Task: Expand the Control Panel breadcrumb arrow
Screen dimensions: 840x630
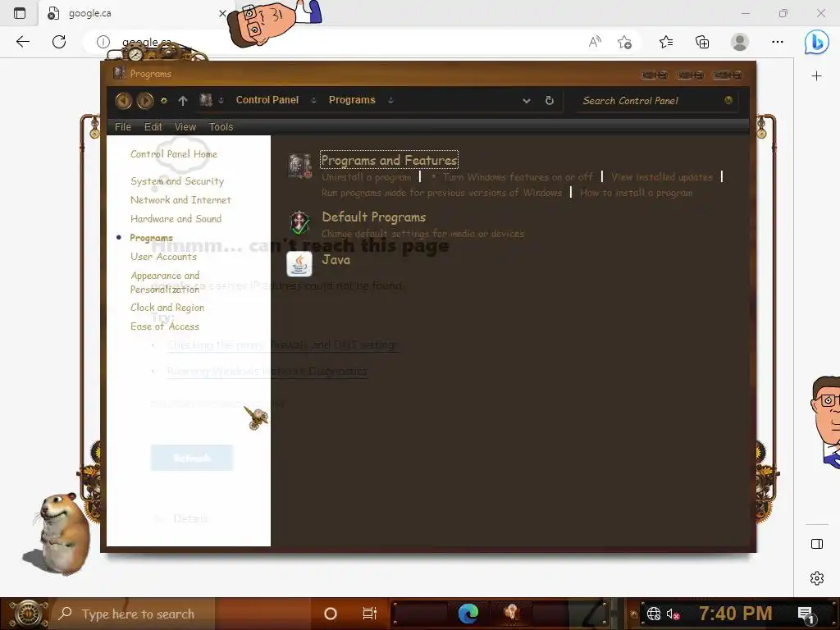Action: click(x=313, y=100)
